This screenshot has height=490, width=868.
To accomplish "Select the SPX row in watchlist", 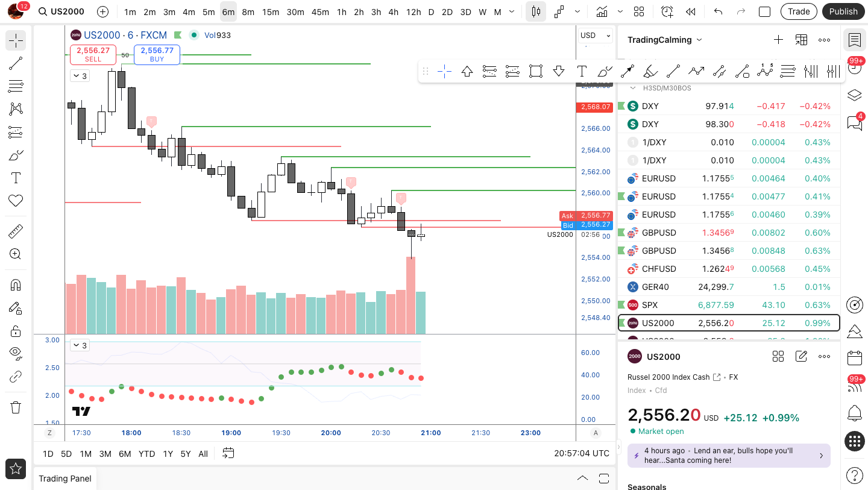I will click(x=729, y=305).
